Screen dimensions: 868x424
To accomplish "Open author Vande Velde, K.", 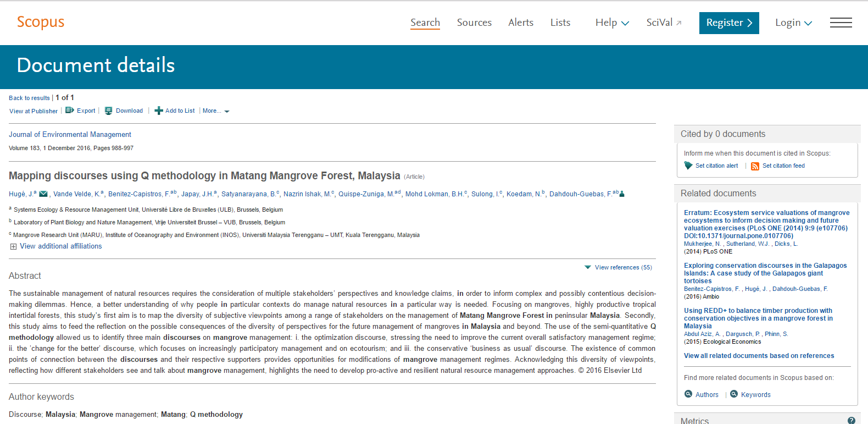I will pos(76,194).
